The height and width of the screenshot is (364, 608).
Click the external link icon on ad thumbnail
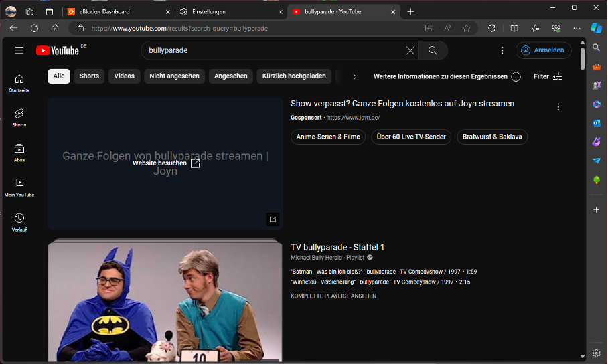[x=273, y=219]
